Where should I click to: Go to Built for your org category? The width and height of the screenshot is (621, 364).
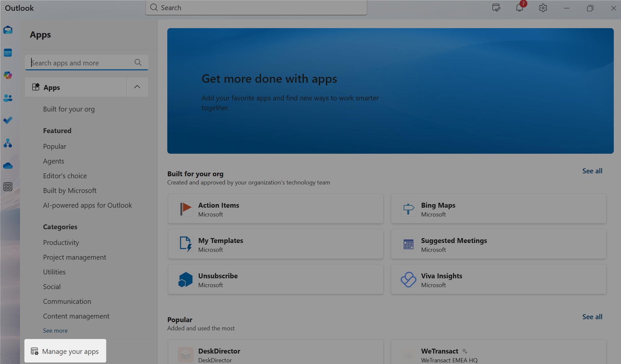(69, 109)
